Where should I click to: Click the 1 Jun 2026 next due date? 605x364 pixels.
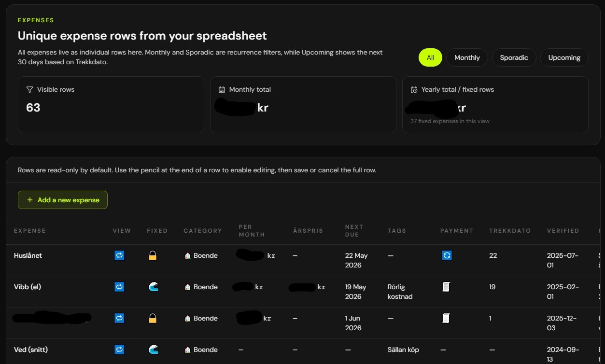tap(353, 323)
